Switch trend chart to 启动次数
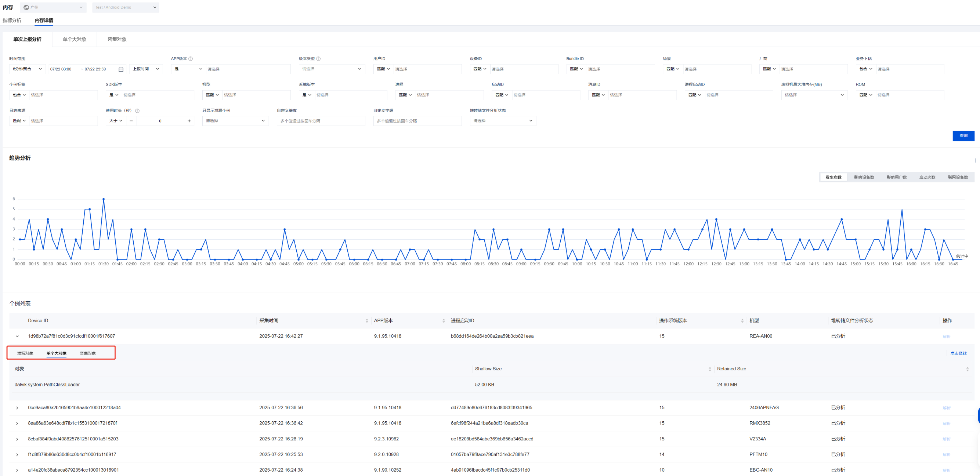The width and height of the screenshot is (980, 476). point(927,177)
